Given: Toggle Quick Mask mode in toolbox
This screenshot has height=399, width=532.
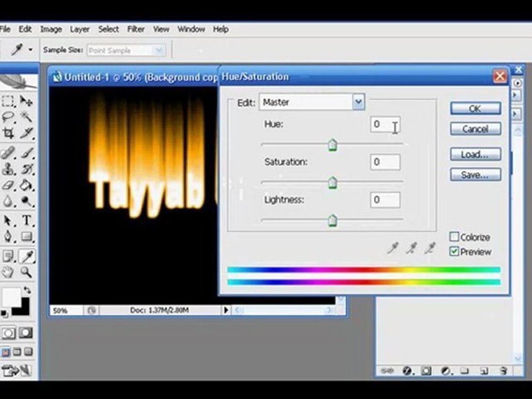Looking at the screenshot, I should click(24, 333).
